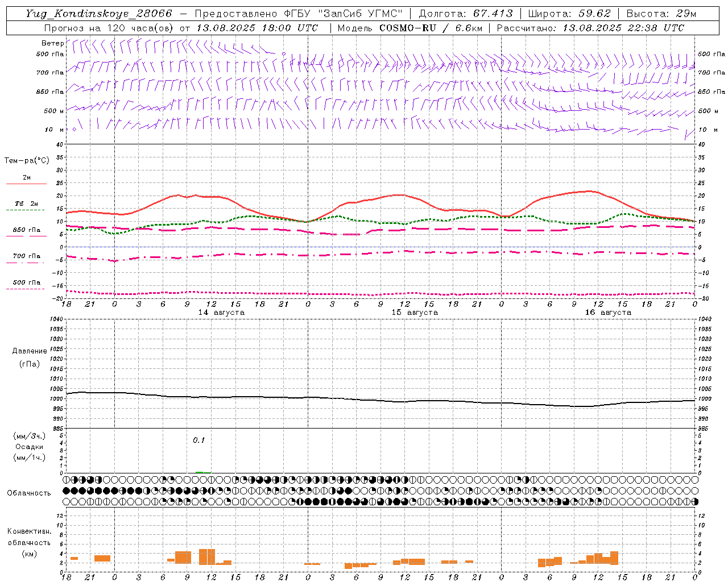Click the 16 августа date label

[608, 313]
